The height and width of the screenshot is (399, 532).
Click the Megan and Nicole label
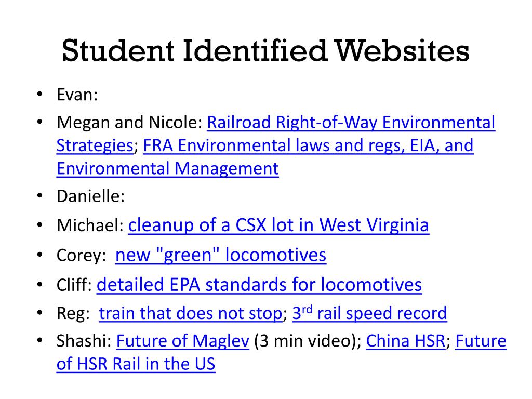coord(129,123)
